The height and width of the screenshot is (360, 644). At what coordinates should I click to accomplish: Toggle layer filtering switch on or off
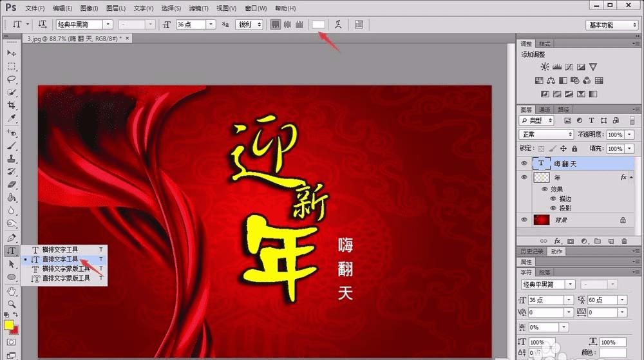tap(632, 120)
